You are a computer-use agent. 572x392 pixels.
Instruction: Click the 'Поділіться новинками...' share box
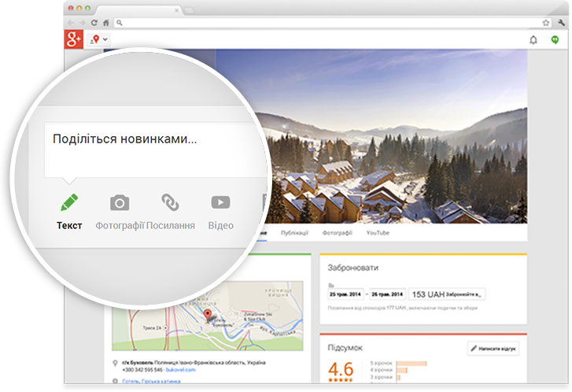click(155, 150)
